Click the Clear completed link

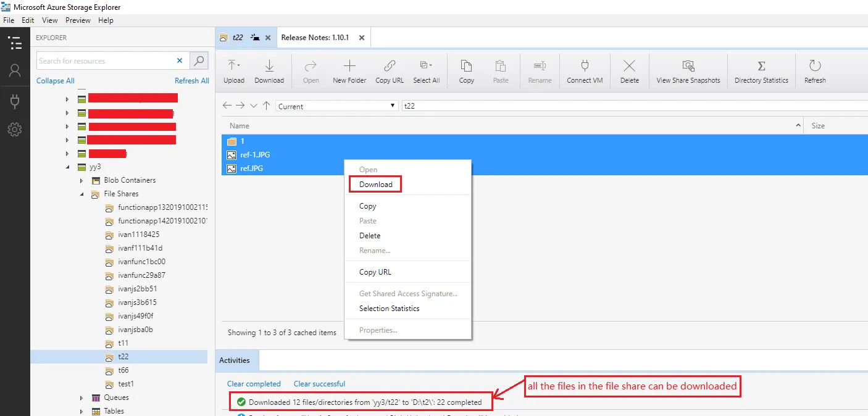coord(254,384)
